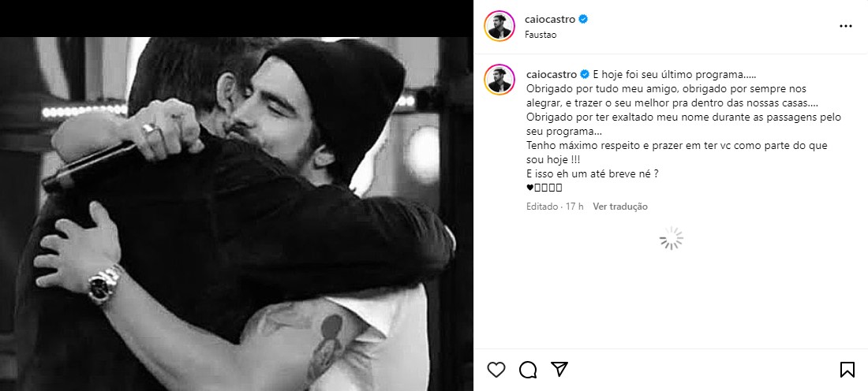This screenshot has height=391, width=868.
Task: Open the caiocastro username in the caption
Action: (x=550, y=74)
